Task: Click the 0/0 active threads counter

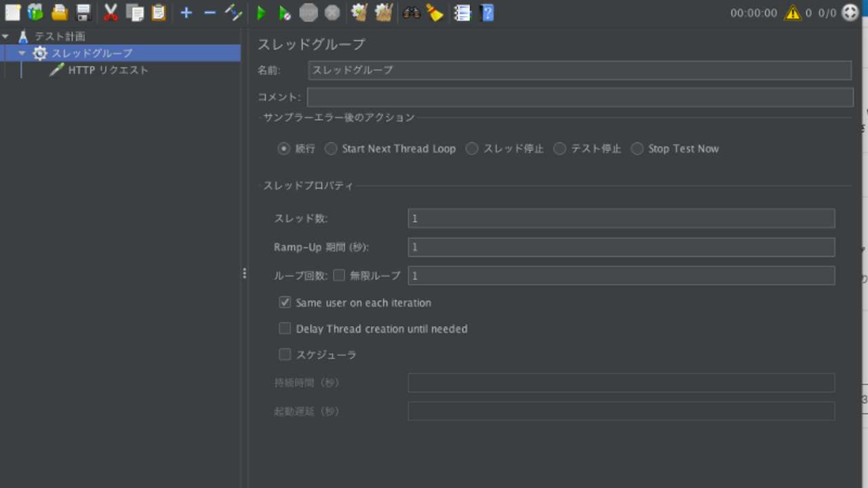Action: coord(827,13)
